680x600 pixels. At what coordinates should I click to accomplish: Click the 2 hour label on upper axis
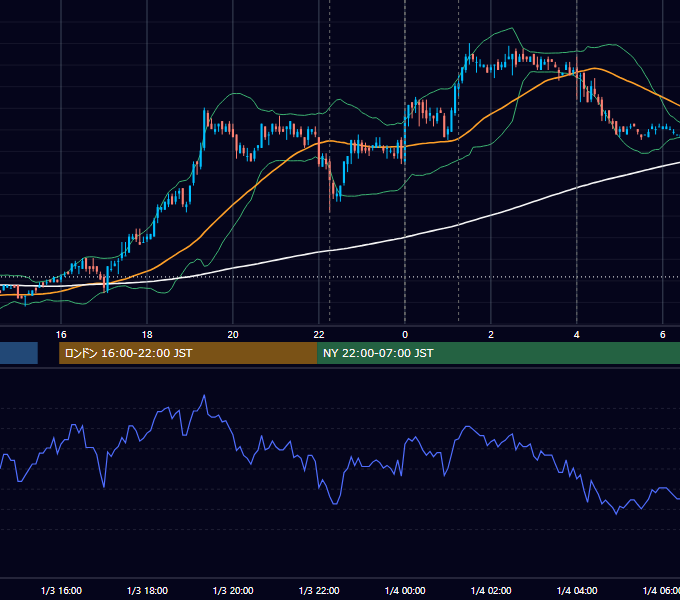pos(491,335)
